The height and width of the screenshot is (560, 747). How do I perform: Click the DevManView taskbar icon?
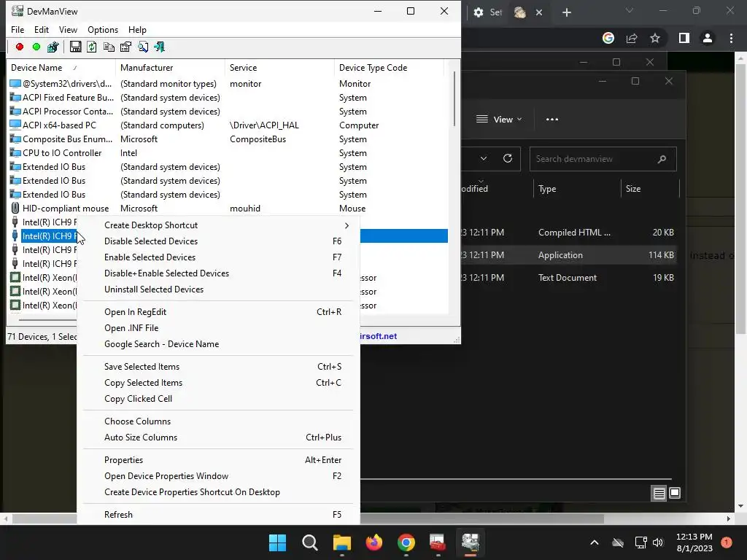pyautogui.click(x=471, y=542)
